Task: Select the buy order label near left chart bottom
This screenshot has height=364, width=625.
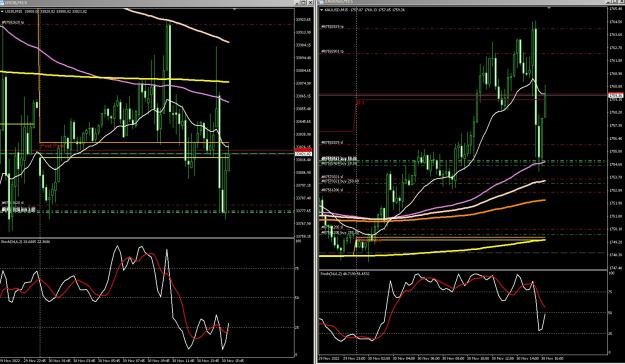Action: coord(18,209)
